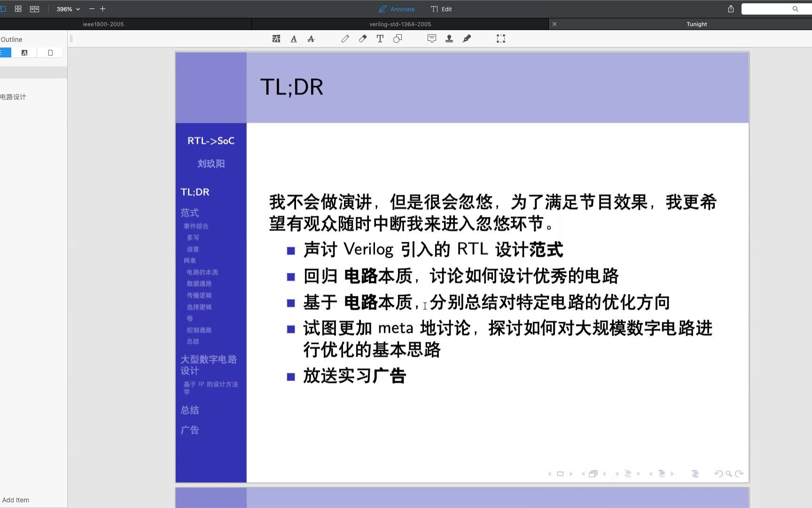Image resolution: width=812 pixels, height=508 pixels.
Task: Switch to two-page view layout
Action: click(x=34, y=9)
